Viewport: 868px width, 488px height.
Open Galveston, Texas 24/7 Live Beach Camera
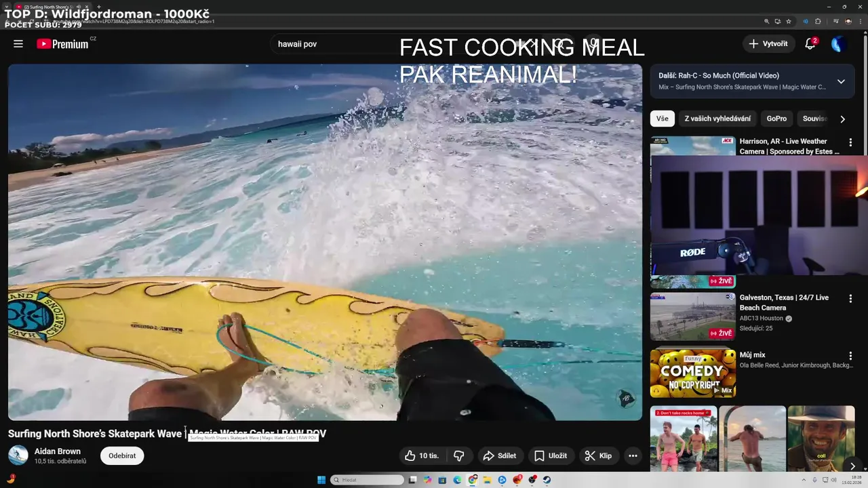pos(784,302)
